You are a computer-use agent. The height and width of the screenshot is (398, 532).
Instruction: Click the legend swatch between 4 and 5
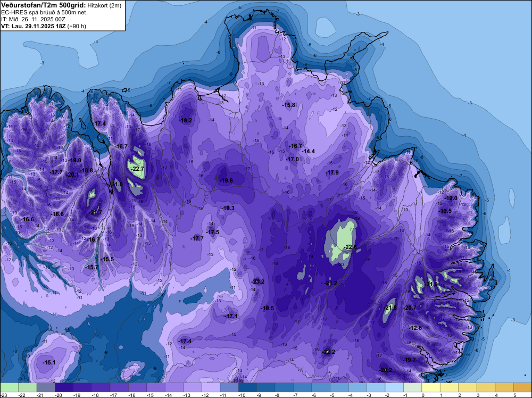504,387
